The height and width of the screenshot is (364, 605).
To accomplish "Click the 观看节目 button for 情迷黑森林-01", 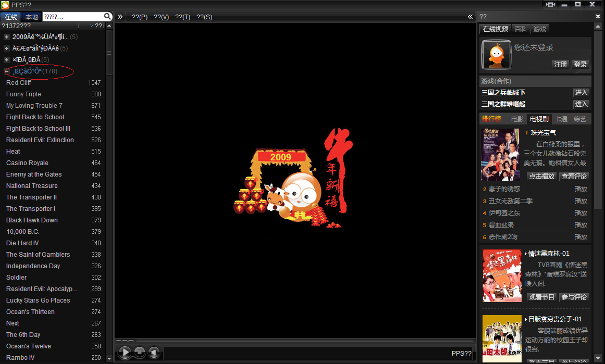I will (542, 297).
